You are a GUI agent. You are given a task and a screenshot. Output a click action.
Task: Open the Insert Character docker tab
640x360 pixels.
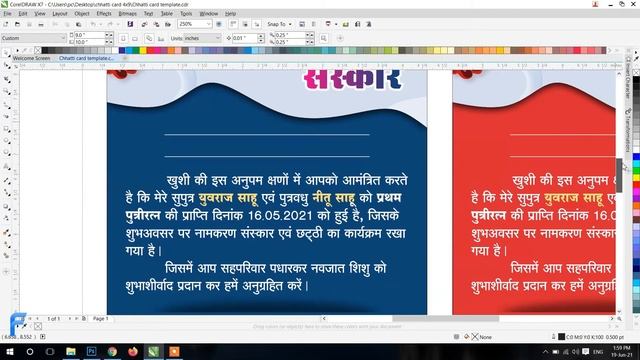[x=628, y=78]
